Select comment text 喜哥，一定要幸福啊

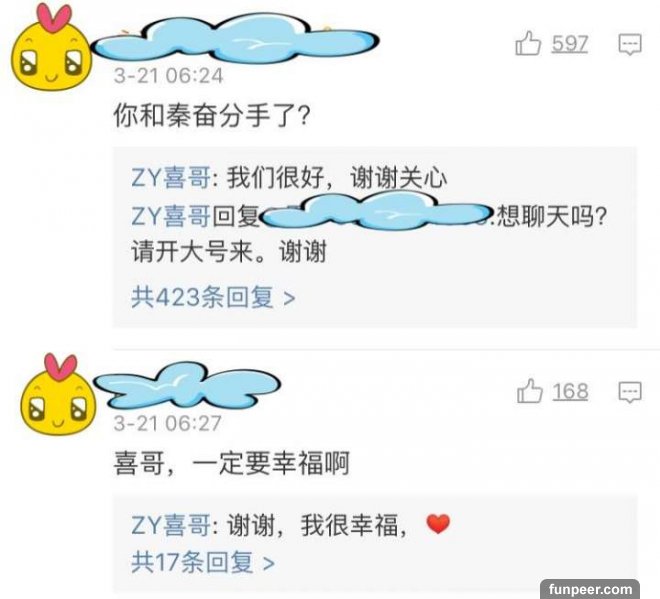tap(232, 463)
